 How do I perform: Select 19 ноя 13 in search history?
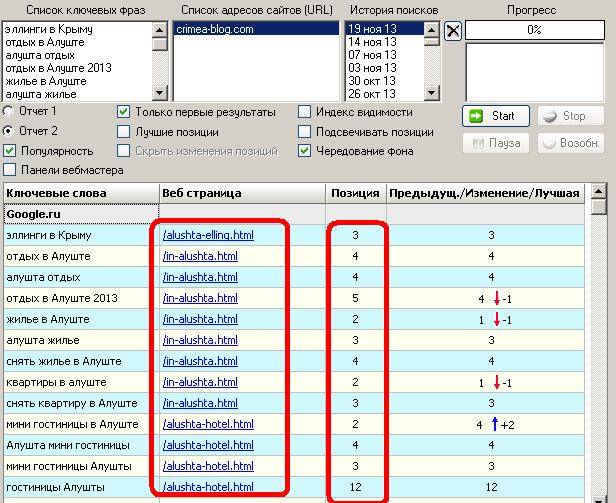[385, 29]
